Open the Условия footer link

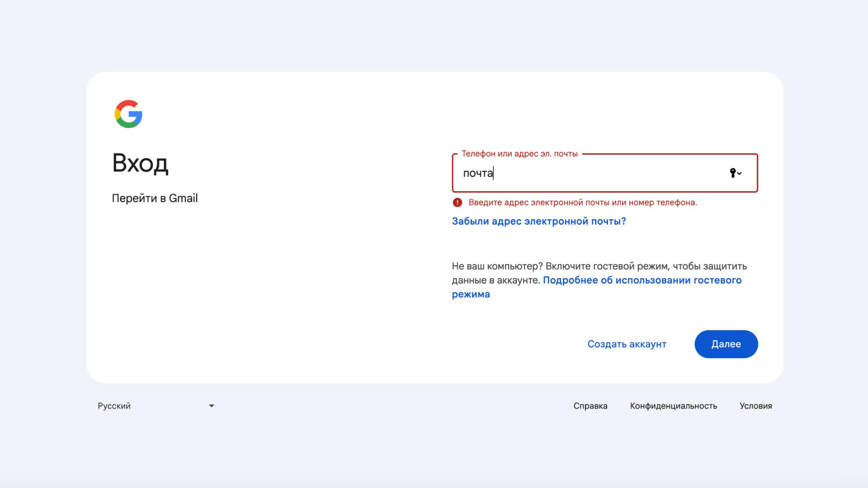(x=755, y=406)
